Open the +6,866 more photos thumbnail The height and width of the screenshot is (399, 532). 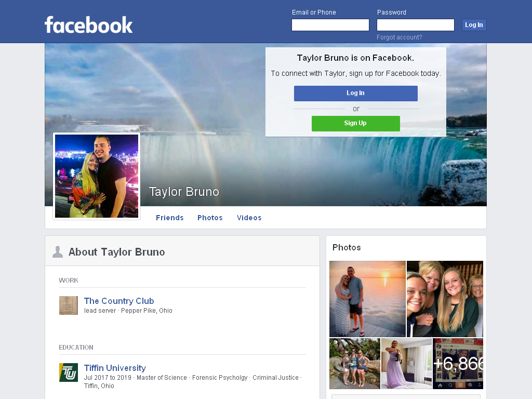458,363
